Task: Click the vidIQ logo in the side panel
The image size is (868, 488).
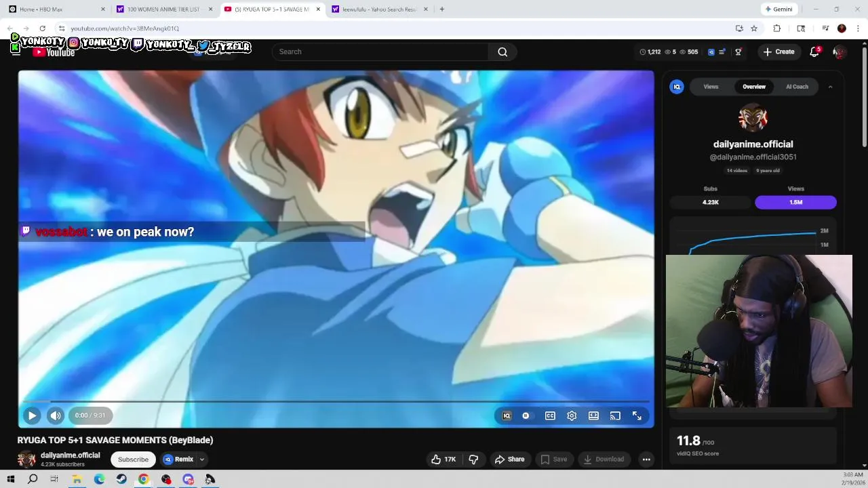Action: (677, 87)
